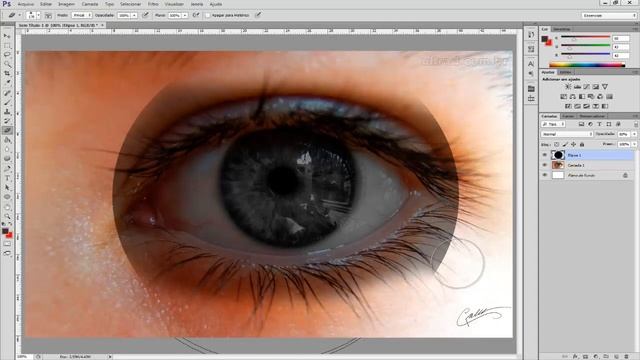Open the eraser Modo dropdown

pyautogui.click(x=82, y=16)
